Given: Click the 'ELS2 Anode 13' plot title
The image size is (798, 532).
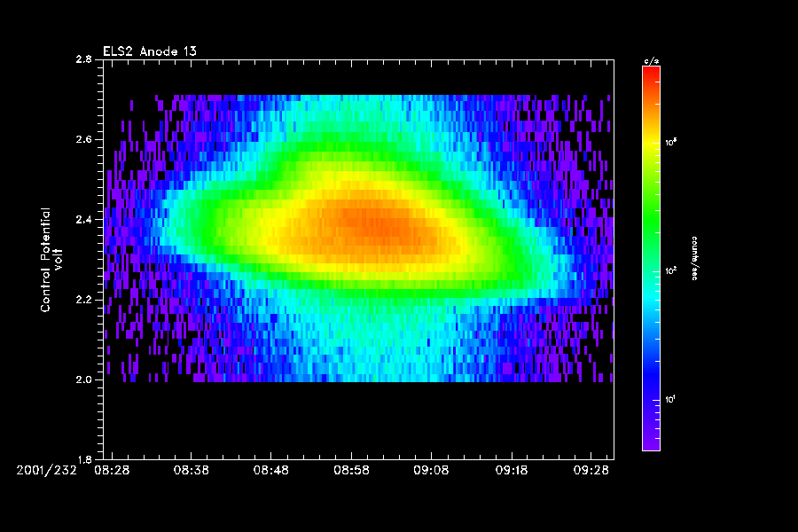Looking at the screenshot, I should [x=150, y=51].
